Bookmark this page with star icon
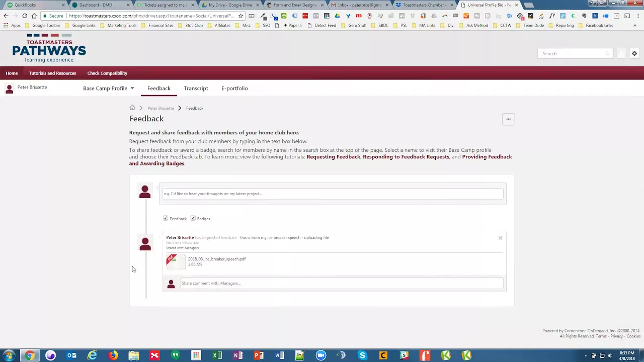The height and width of the screenshot is (362, 644). tap(241, 16)
